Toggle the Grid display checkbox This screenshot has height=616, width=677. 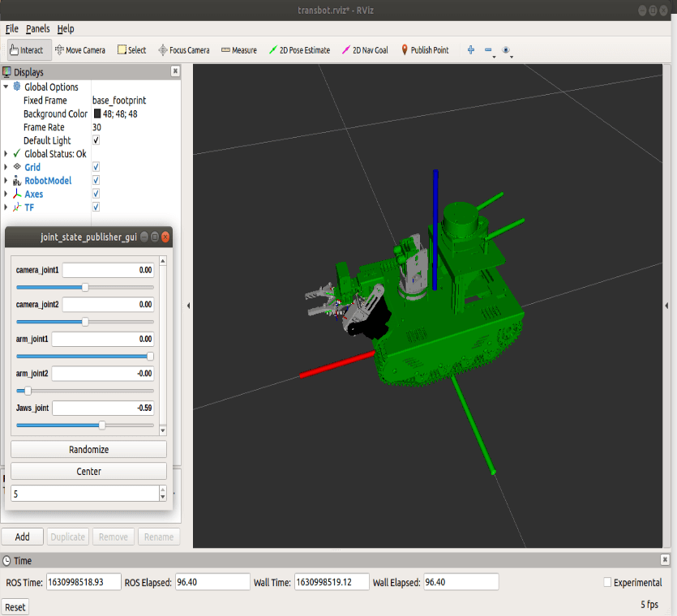tap(96, 167)
